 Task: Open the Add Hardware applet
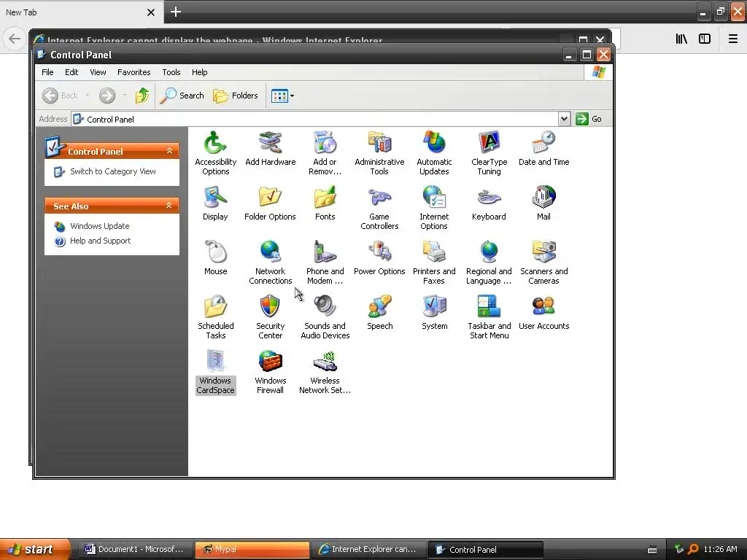coord(270,149)
